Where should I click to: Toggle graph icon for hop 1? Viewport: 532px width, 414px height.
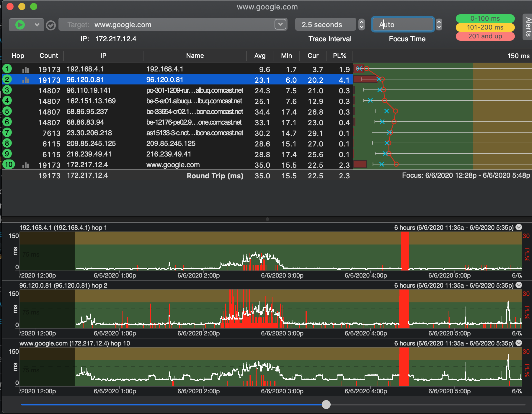pyautogui.click(x=26, y=70)
